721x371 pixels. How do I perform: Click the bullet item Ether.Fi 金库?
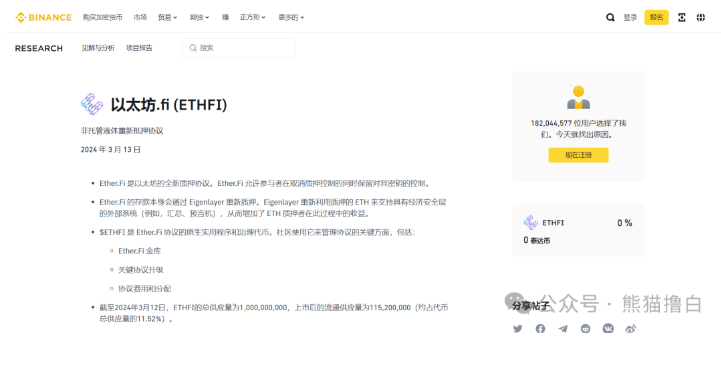140,251
